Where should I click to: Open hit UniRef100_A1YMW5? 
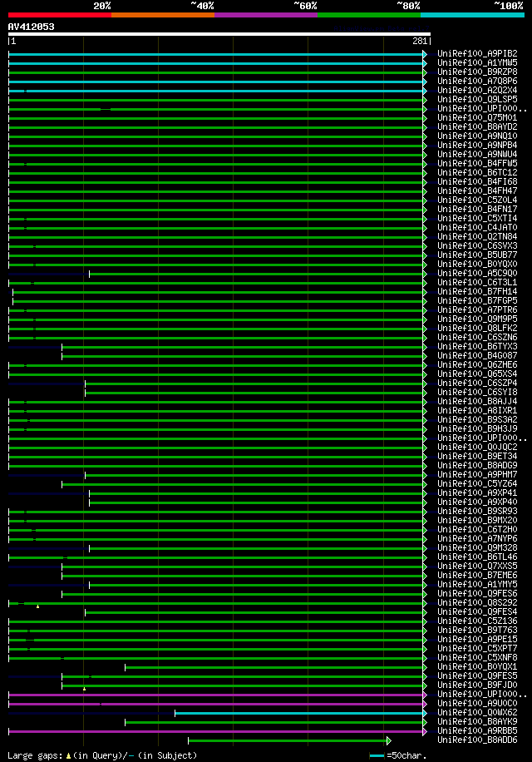477,62
